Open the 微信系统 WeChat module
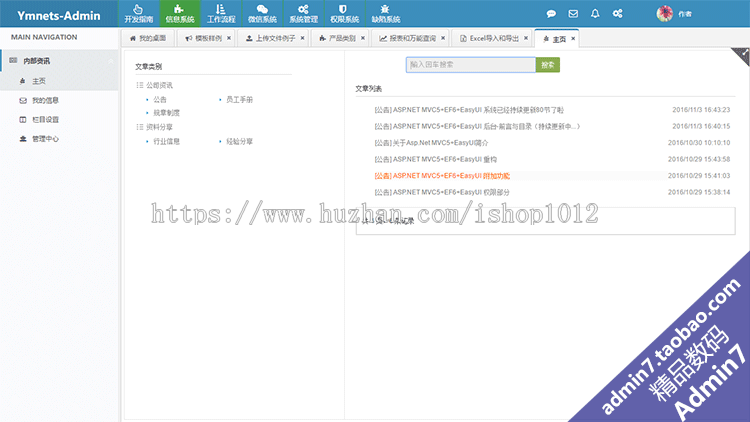 [262, 13]
